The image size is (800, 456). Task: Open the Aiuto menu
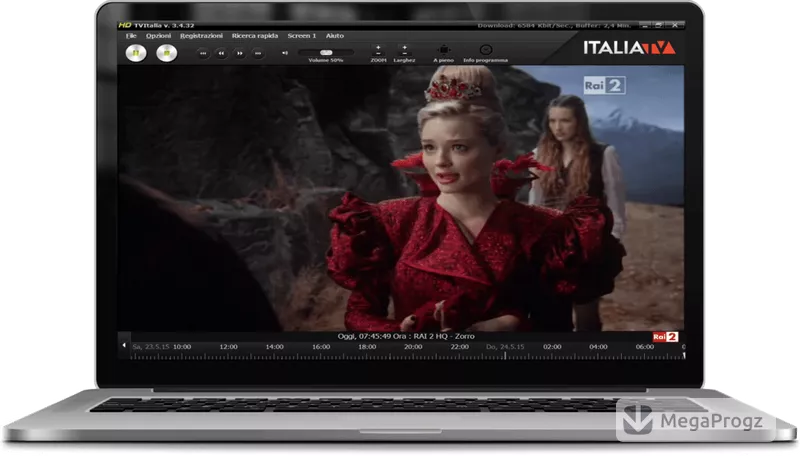pos(335,36)
